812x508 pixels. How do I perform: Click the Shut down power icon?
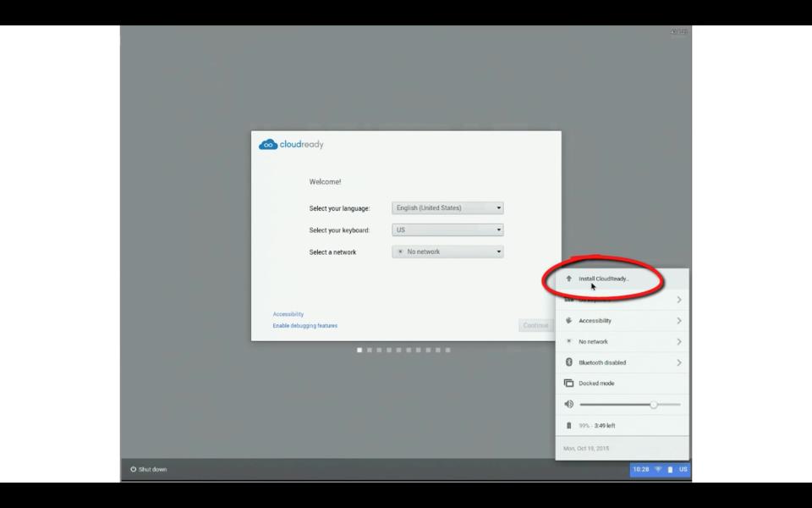coord(134,469)
